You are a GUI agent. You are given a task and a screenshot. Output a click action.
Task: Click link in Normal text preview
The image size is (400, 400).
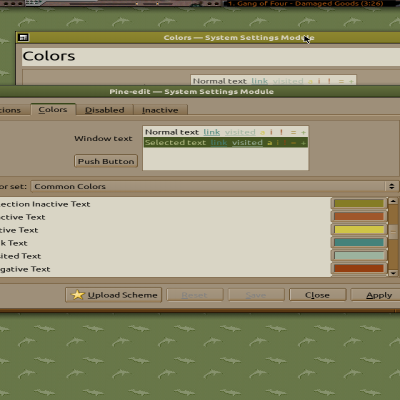coord(212,132)
